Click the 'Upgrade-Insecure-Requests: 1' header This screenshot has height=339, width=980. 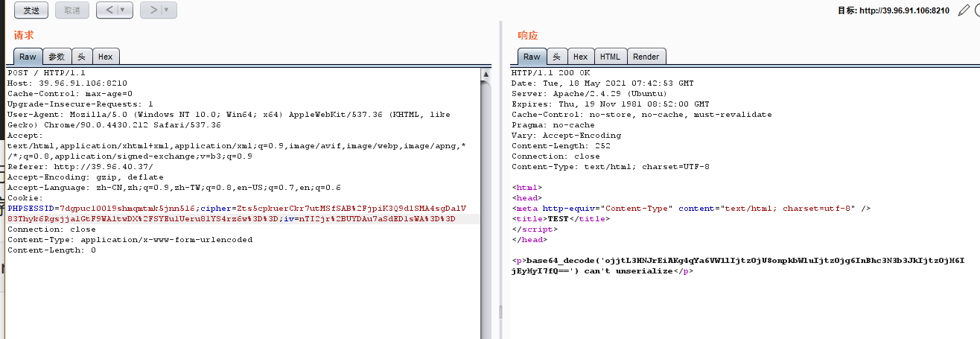(80, 104)
